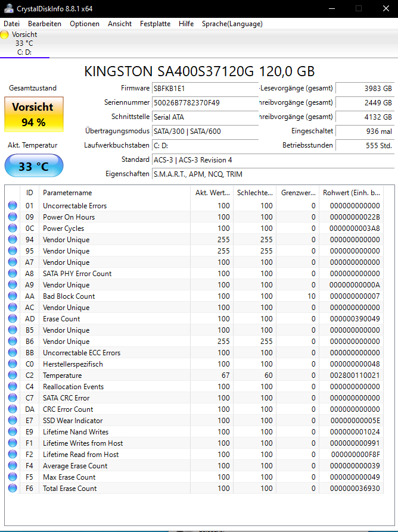Image resolution: width=398 pixels, height=532 pixels.
Task: Click status icon of CRC Error Count row
Action: 13,409
